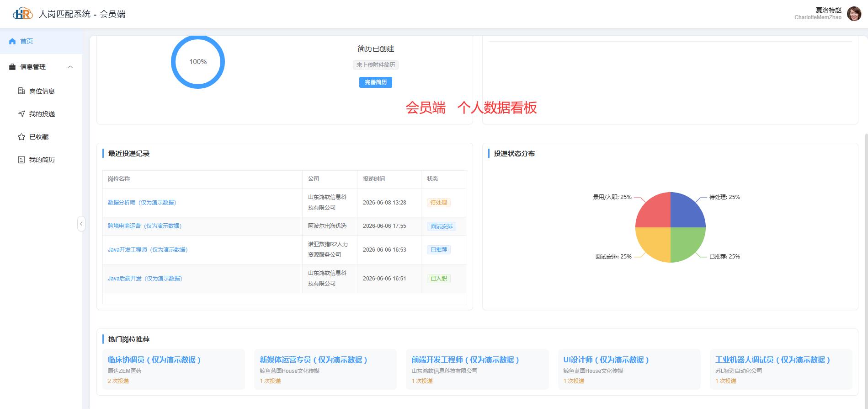Open UI设计师 recommended job card
Image resolution: width=868 pixels, height=409 pixels.
[629, 369]
